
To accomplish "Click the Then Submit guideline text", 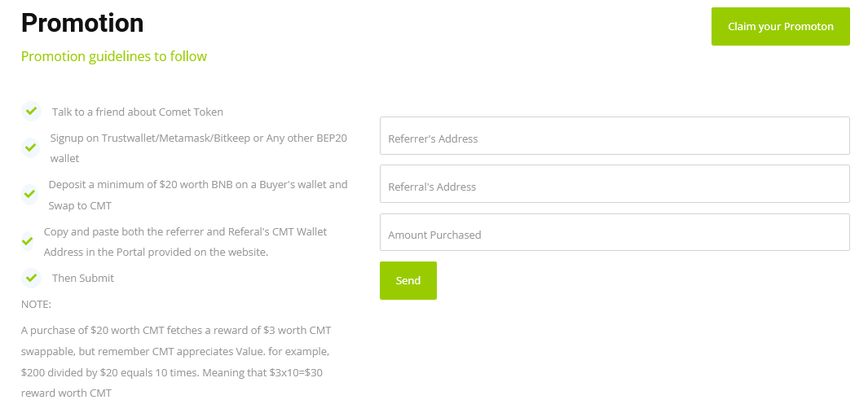I will click(x=83, y=278).
